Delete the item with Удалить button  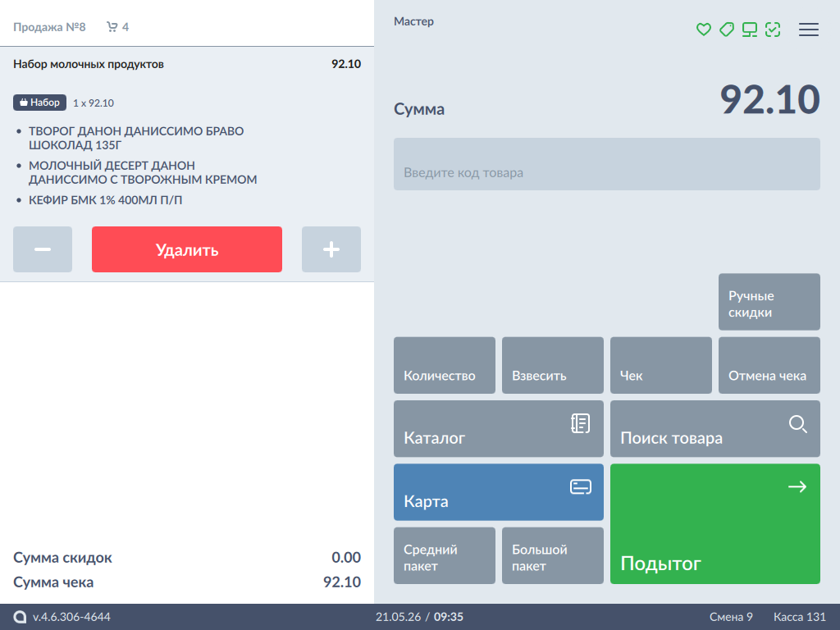(187, 249)
